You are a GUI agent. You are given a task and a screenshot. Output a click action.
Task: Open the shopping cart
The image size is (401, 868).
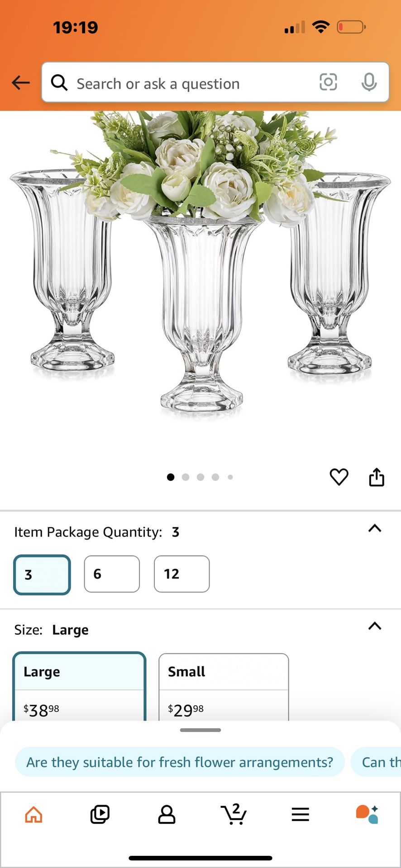[x=234, y=815]
